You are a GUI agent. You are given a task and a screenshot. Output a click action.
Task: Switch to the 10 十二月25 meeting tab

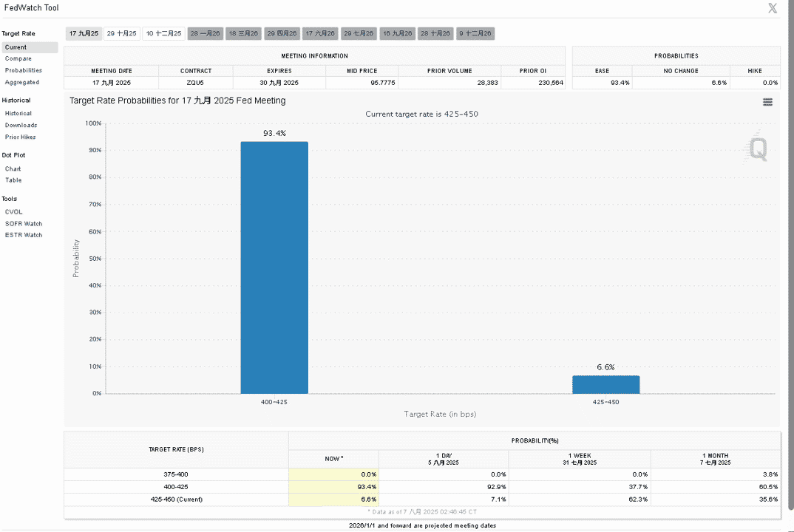point(163,33)
